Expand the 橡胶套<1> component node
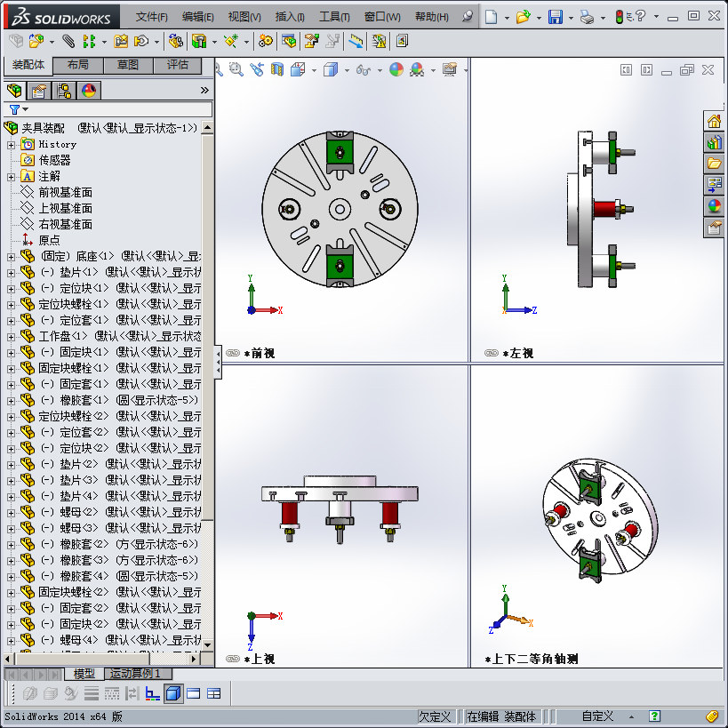The width and height of the screenshot is (728, 728). click(x=12, y=401)
